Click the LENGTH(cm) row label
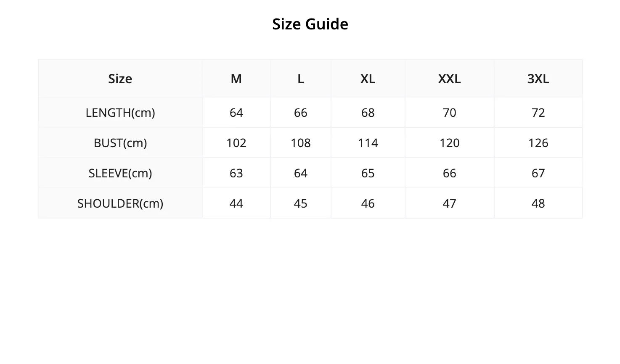This screenshot has width=620, height=364. [120, 113]
